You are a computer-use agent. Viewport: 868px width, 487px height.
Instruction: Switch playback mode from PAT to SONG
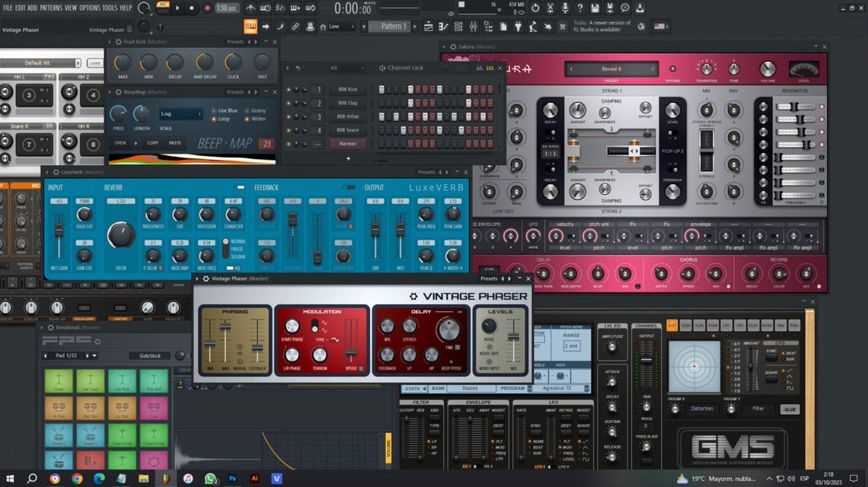162,11
